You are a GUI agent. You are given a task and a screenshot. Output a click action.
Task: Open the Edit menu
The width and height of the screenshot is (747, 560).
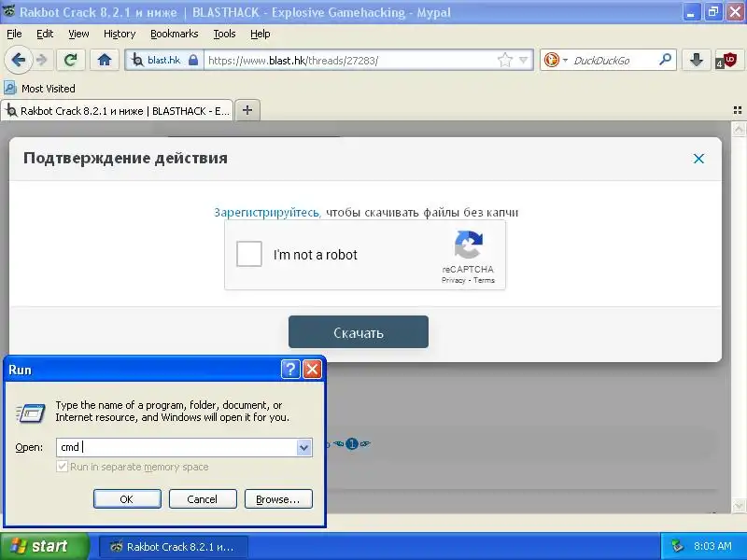pyautogui.click(x=45, y=34)
